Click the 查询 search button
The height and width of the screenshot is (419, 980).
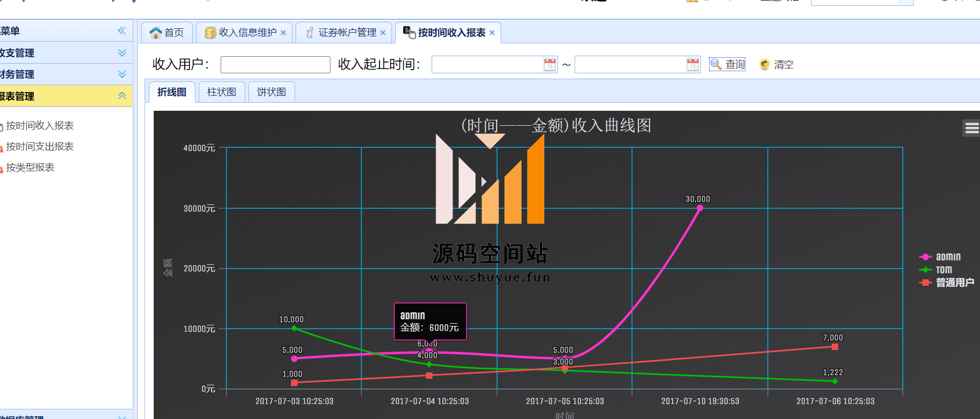tap(727, 64)
